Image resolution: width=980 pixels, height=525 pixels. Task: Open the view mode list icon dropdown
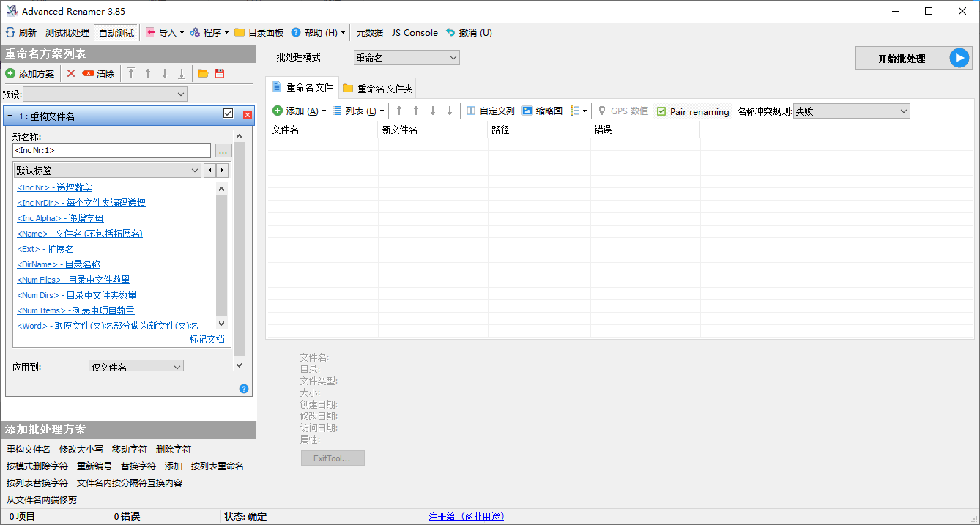coord(579,111)
